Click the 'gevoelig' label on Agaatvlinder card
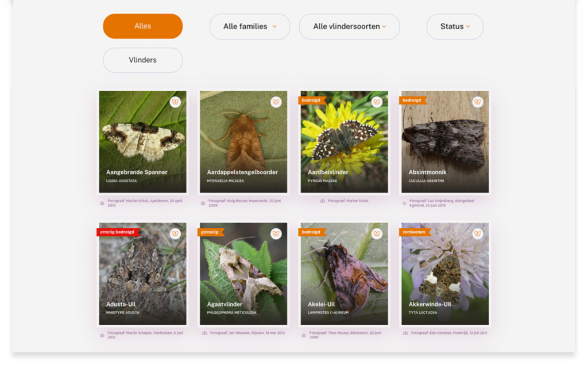Image resolution: width=588 pixels, height=365 pixels. point(210,232)
